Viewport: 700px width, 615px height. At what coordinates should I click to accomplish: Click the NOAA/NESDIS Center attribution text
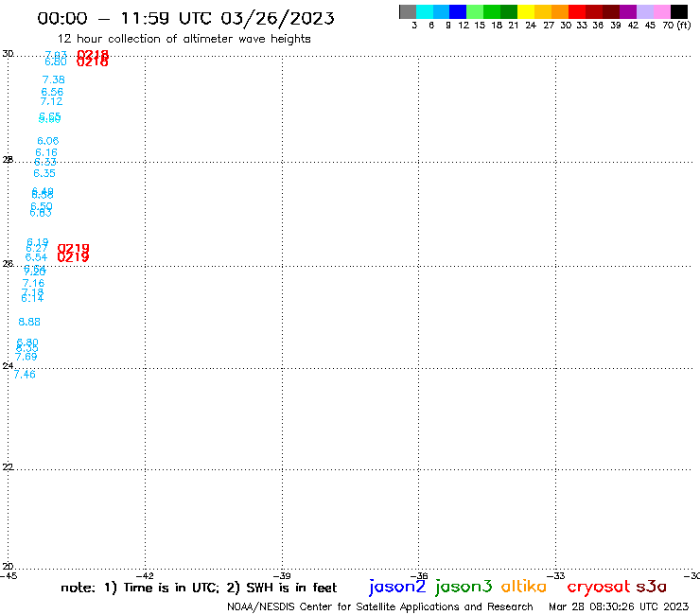click(x=380, y=606)
